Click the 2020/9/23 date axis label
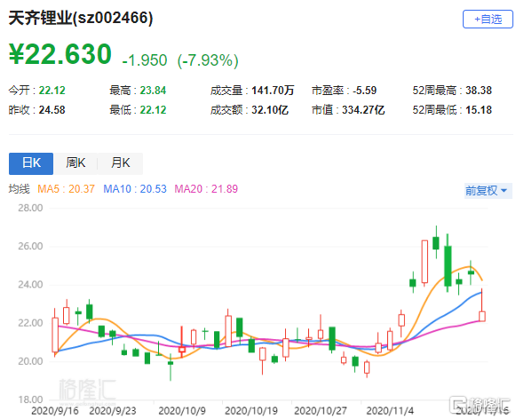The width and height of the screenshot is (516, 420). click(x=113, y=411)
